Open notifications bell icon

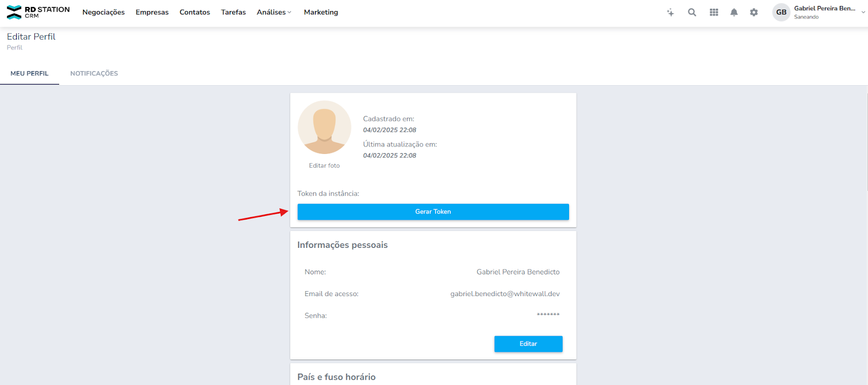point(734,12)
